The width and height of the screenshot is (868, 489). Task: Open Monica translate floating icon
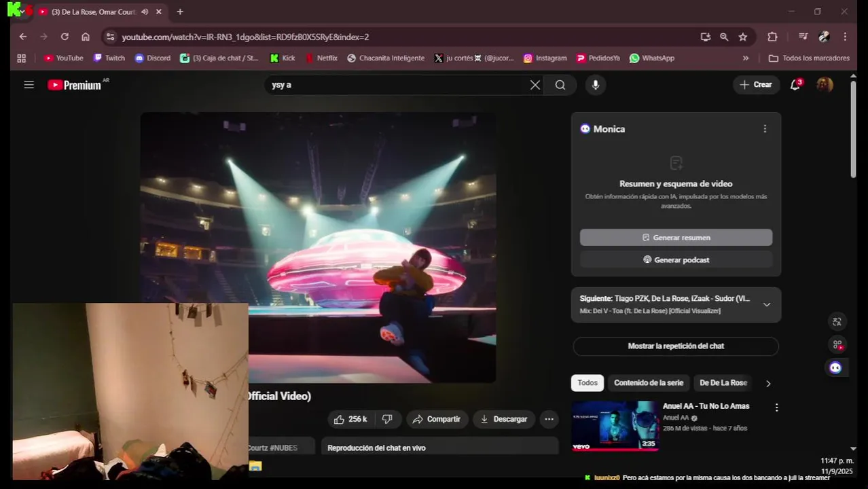837,322
